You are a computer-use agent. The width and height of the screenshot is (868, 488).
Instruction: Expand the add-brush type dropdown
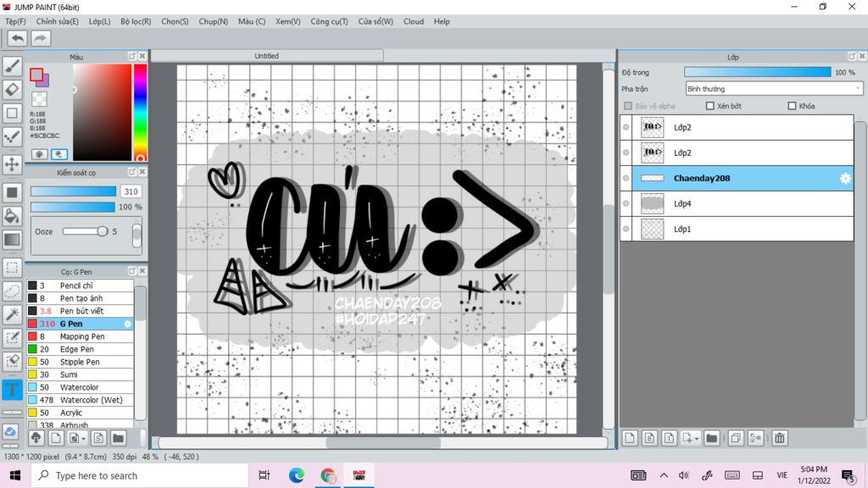[83, 438]
